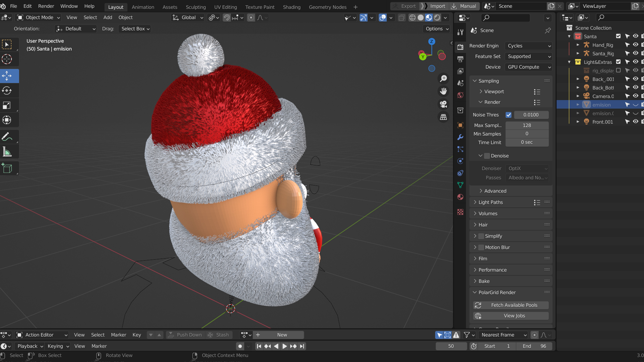
Task: Open the Render menu
Action: tap(46, 6)
